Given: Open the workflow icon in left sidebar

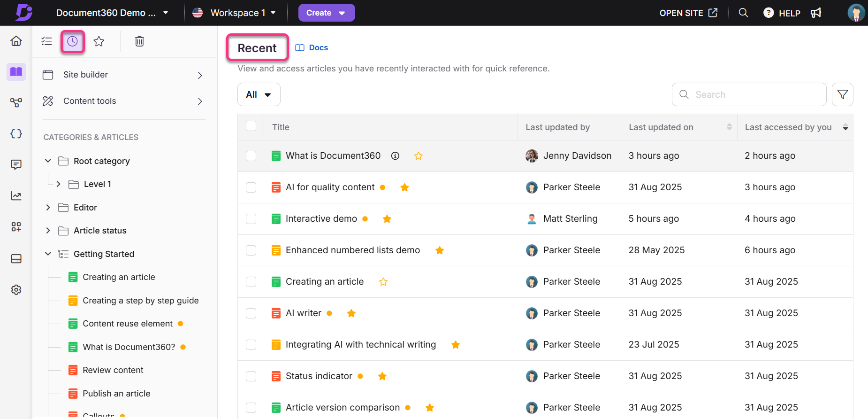Looking at the screenshot, I should click(16, 102).
